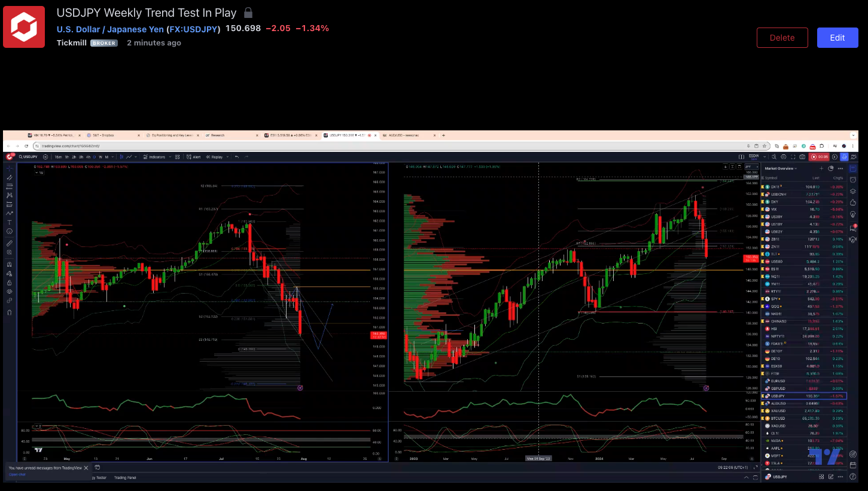
Task: Click the lock icon beside the idea title
Action: tap(248, 13)
